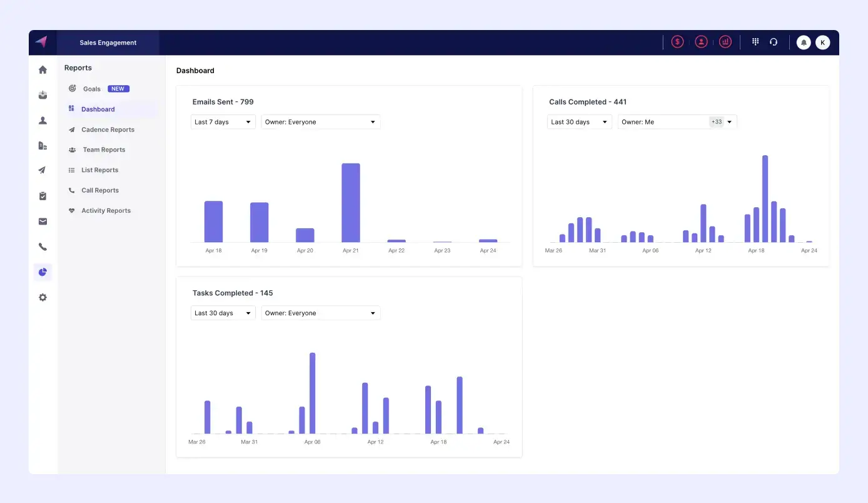Click the headset support icon
The width and height of the screenshot is (868, 503).
(774, 41)
